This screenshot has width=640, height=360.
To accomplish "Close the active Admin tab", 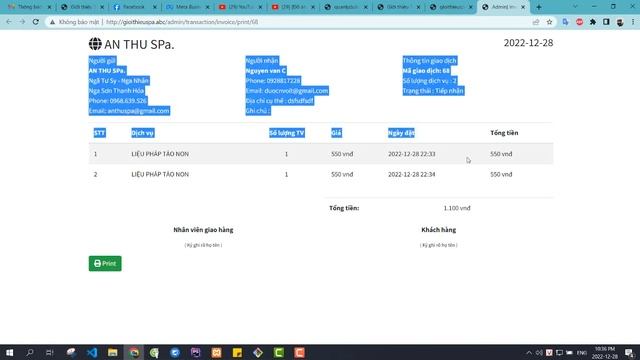I will coord(523,7).
